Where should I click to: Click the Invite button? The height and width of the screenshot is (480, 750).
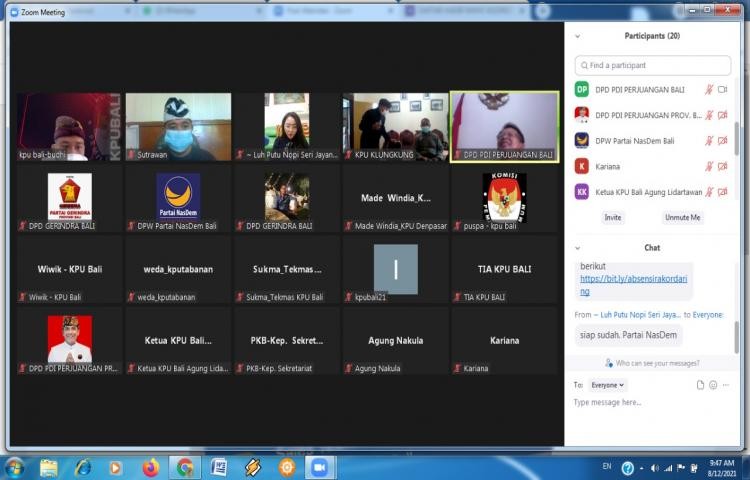click(612, 217)
